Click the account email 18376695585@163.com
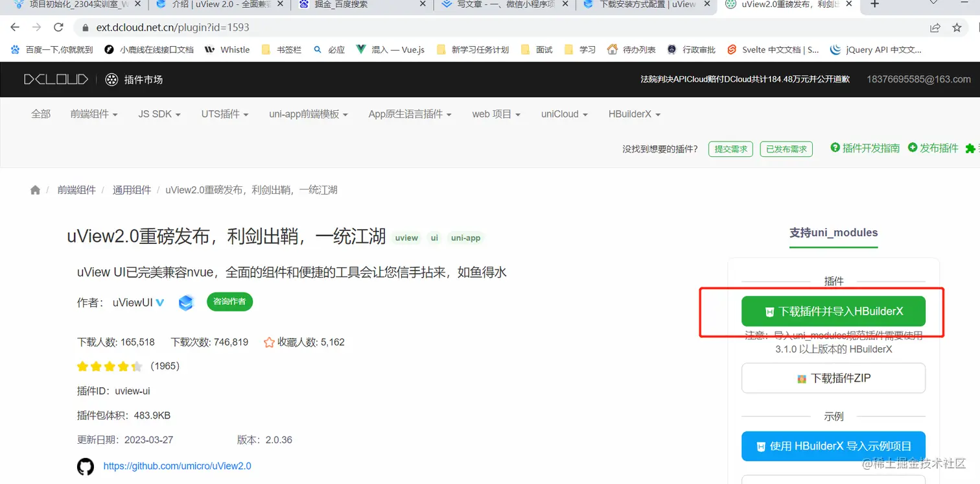Screen dimensions: 980x484 (918, 79)
